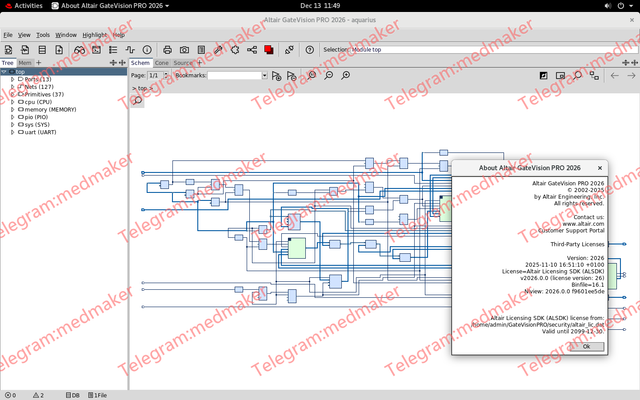Open Third-Party Licenses link in About dialog

pyautogui.click(x=577, y=244)
